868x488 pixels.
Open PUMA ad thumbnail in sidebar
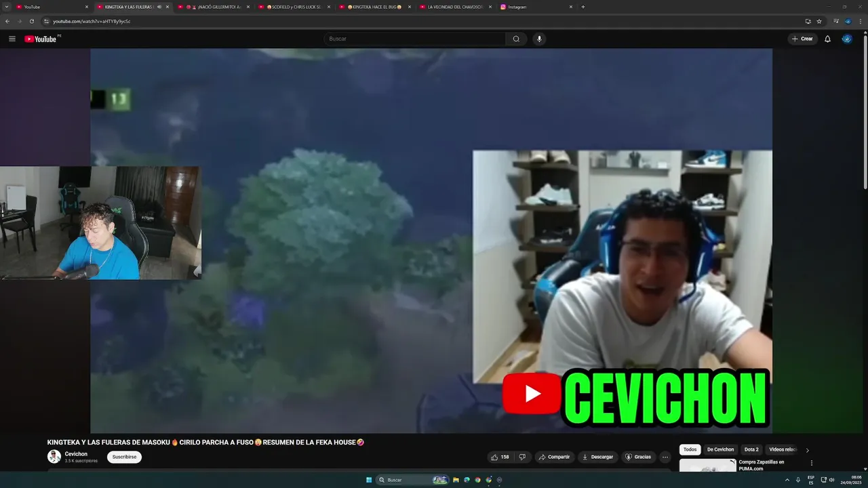pyautogui.click(x=707, y=466)
